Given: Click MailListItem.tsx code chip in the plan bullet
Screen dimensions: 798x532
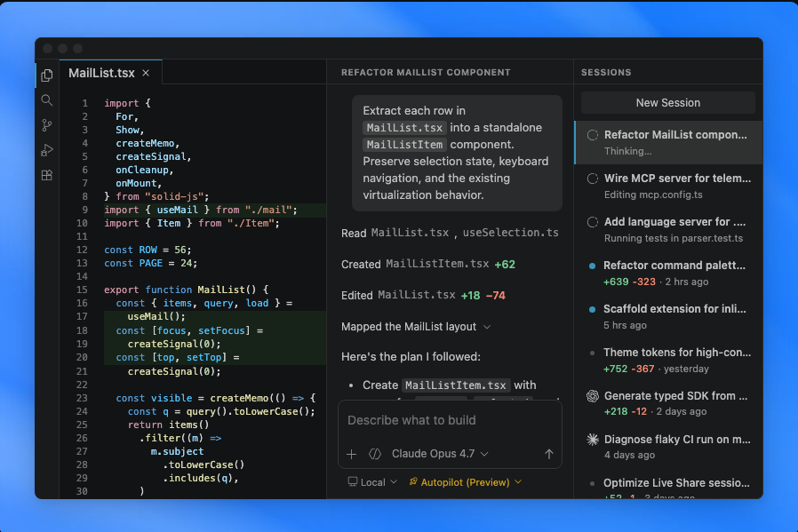Looking at the screenshot, I should [x=456, y=385].
